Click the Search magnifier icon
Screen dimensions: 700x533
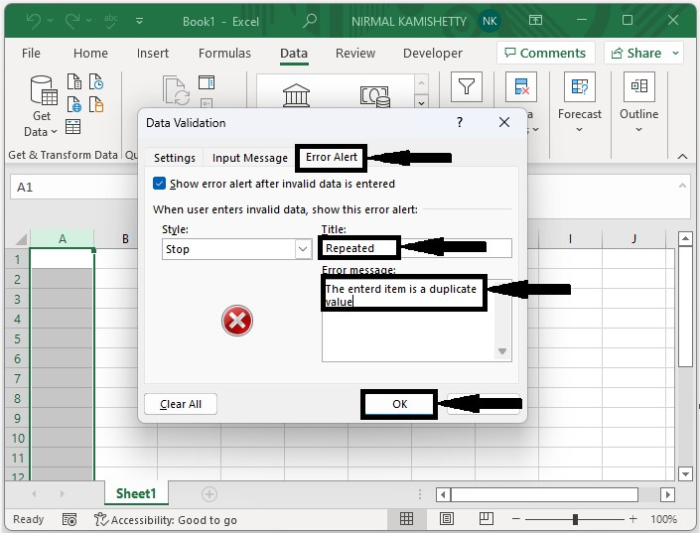click(309, 21)
